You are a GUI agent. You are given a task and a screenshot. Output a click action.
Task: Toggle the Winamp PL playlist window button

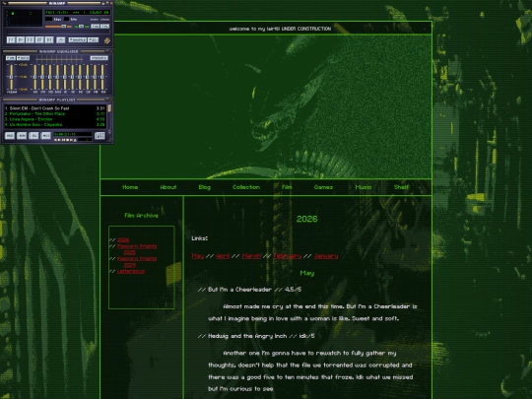tap(104, 27)
